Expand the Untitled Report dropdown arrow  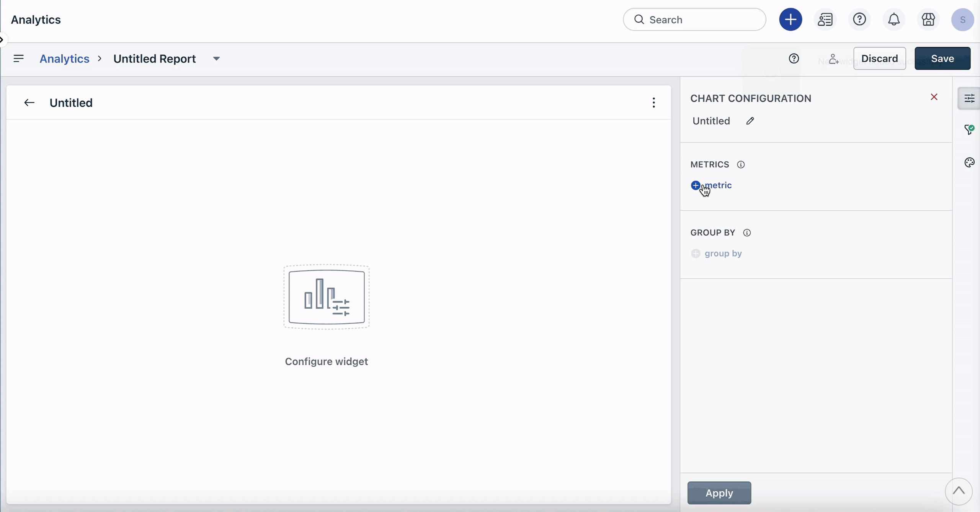(216, 59)
